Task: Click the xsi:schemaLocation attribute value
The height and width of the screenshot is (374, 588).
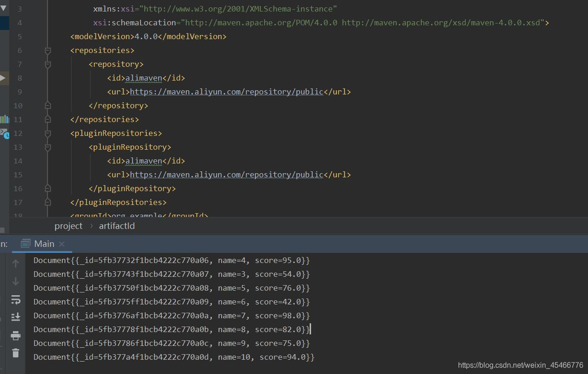Action: click(363, 23)
